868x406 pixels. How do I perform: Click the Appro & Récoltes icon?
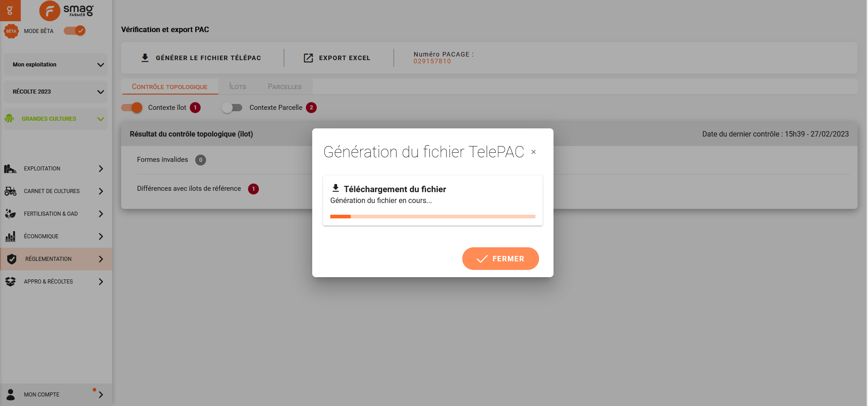pyautogui.click(x=10, y=282)
